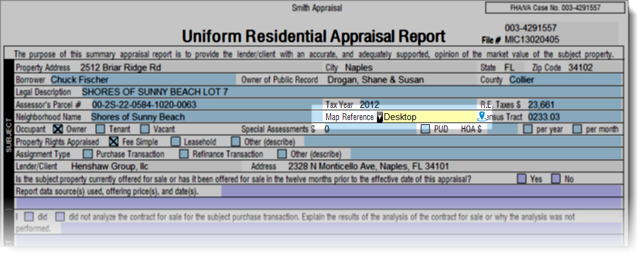The height and width of the screenshot is (262, 644).
Task: Mark Yes for offered for sale
Action: pyautogui.click(x=521, y=179)
